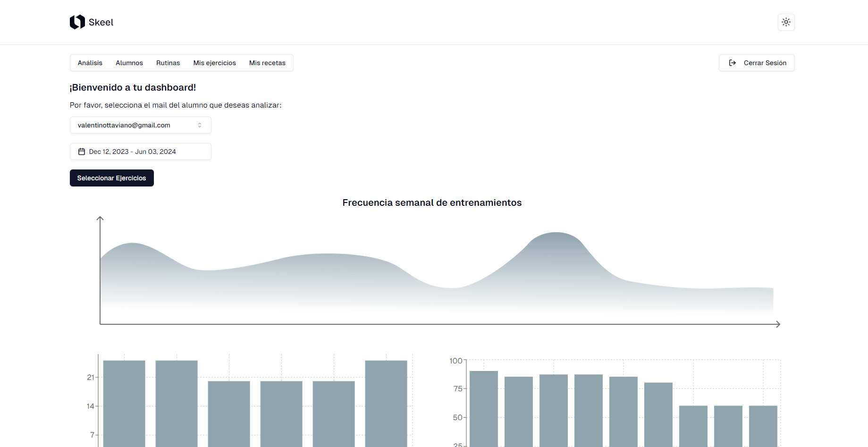The height and width of the screenshot is (447, 868).
Task: Switch to the Alumnos tab
Action: (129, 63)
